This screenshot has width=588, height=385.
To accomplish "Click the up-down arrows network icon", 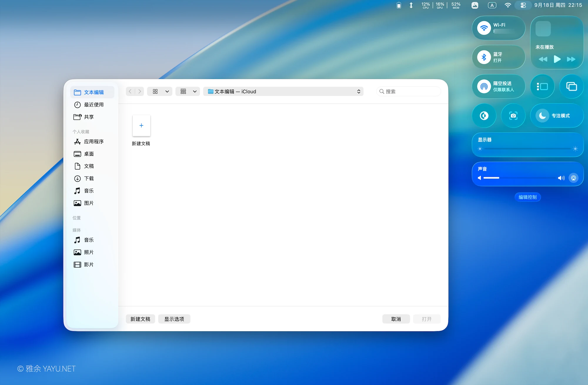I will [411, 5].
